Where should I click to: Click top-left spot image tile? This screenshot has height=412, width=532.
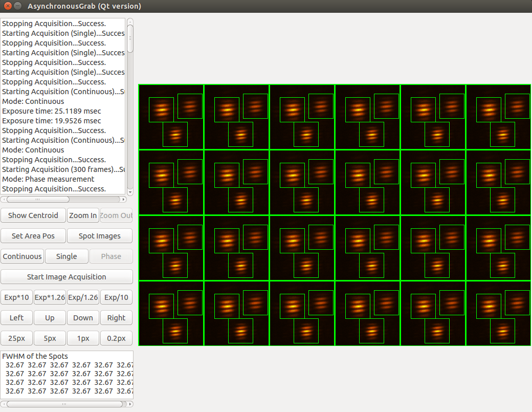point(171,117)
